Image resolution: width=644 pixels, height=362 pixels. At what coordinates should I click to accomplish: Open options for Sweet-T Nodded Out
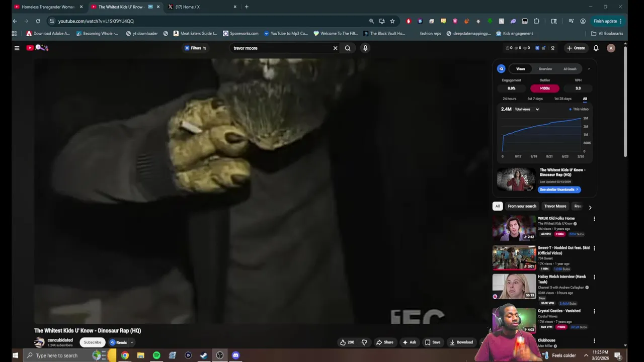click(594, 248)
